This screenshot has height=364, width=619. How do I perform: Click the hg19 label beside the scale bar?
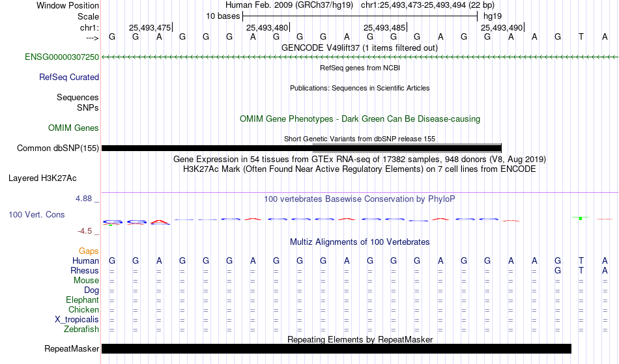493,16
